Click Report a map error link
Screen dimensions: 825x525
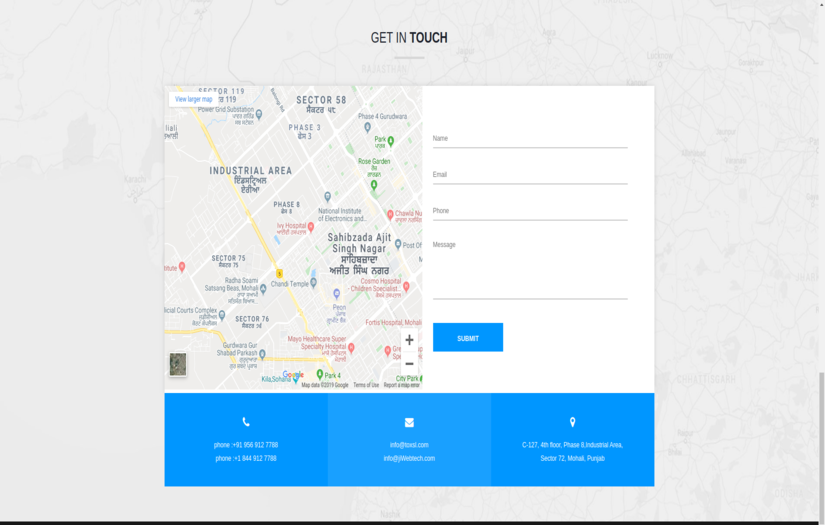[401, 385]
